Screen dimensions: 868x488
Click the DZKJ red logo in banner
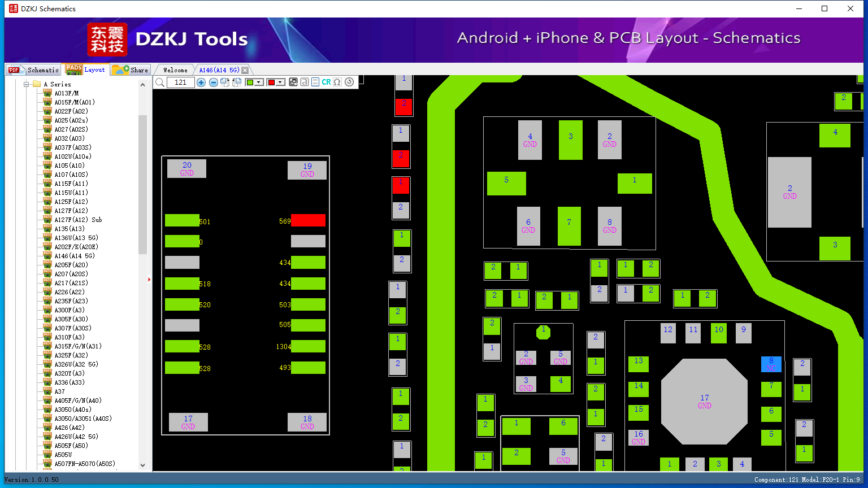[107, 40]
